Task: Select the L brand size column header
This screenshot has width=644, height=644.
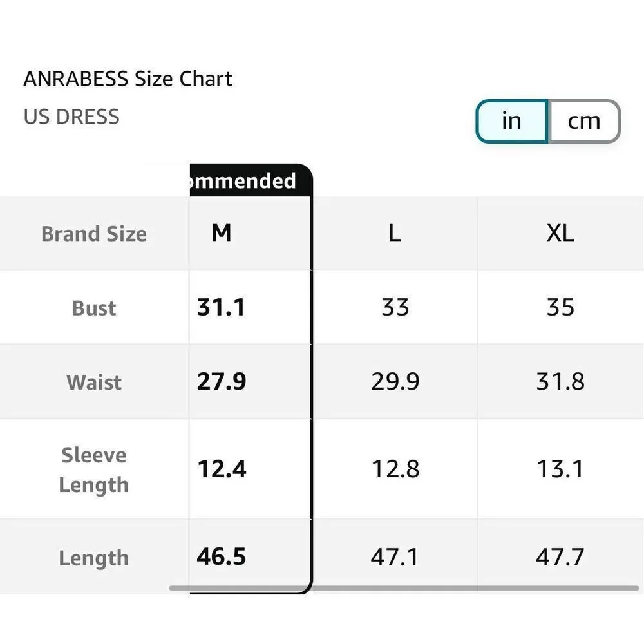Action: coord(395,233)
